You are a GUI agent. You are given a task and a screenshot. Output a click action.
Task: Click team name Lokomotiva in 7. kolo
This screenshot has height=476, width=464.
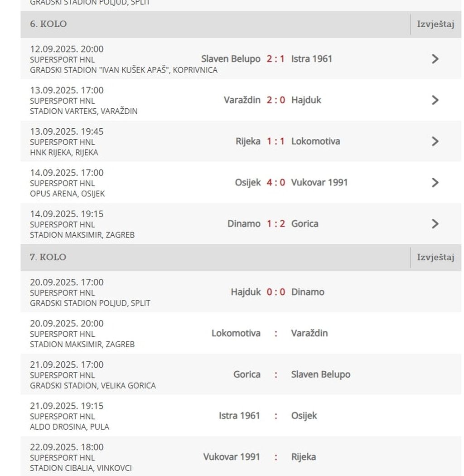click(236, 334)
